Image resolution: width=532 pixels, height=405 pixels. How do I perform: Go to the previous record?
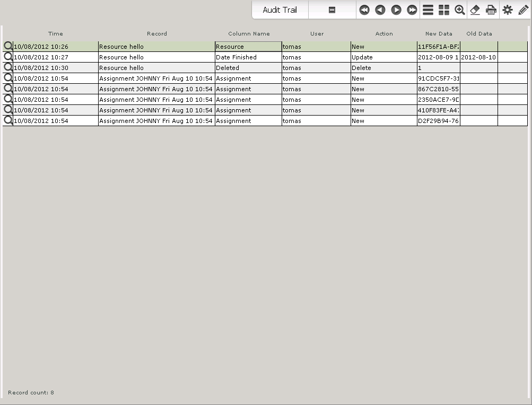[x=380, y=10]
